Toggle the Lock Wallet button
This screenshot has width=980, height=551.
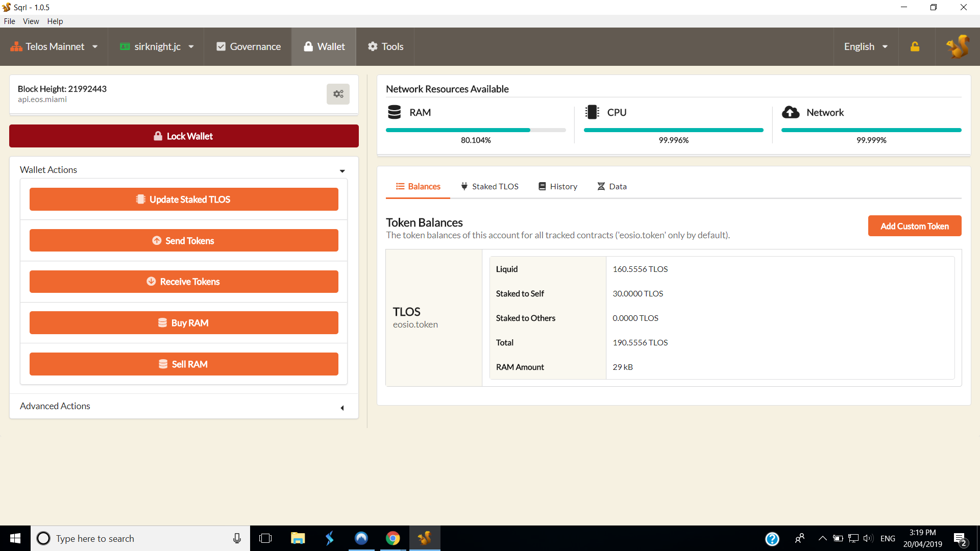(x=184, y=136)
